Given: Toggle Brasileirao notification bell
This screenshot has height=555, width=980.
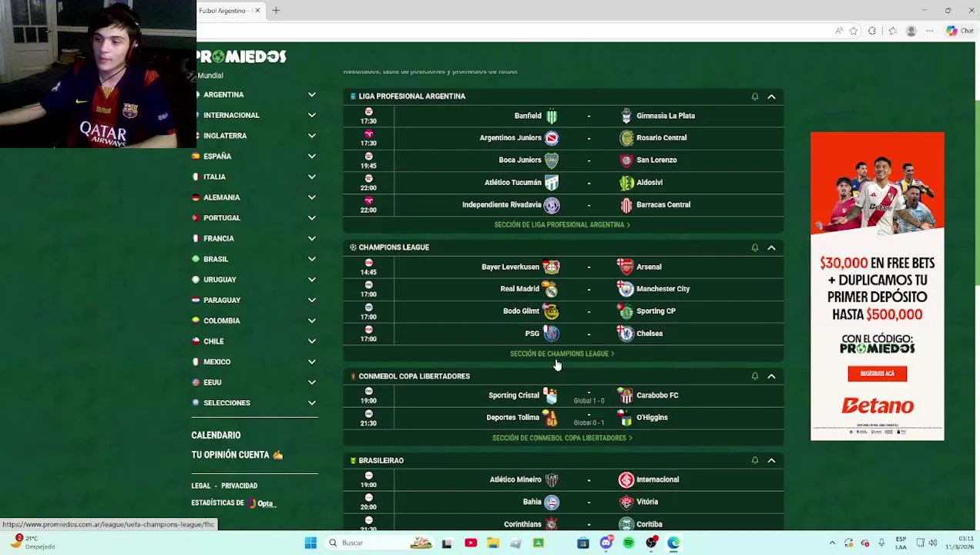Looking at the screenshot, I should (755, 460).
